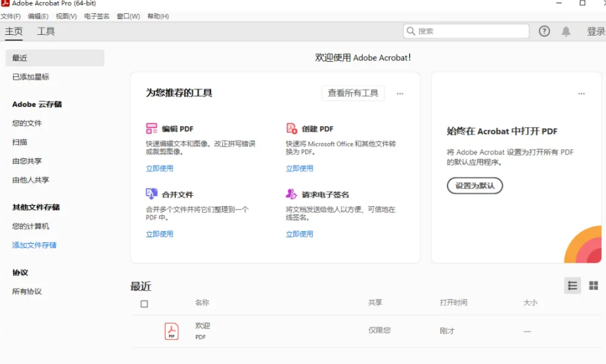
Task: Click 立即使用 under 请求电子签名
Action: point(299,234)
